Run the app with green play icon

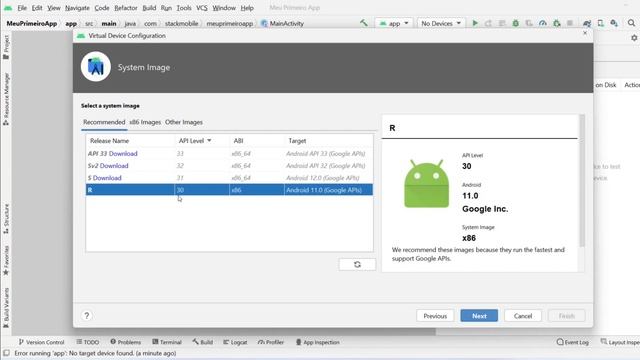pyautogui.click(x=475, y=23)
